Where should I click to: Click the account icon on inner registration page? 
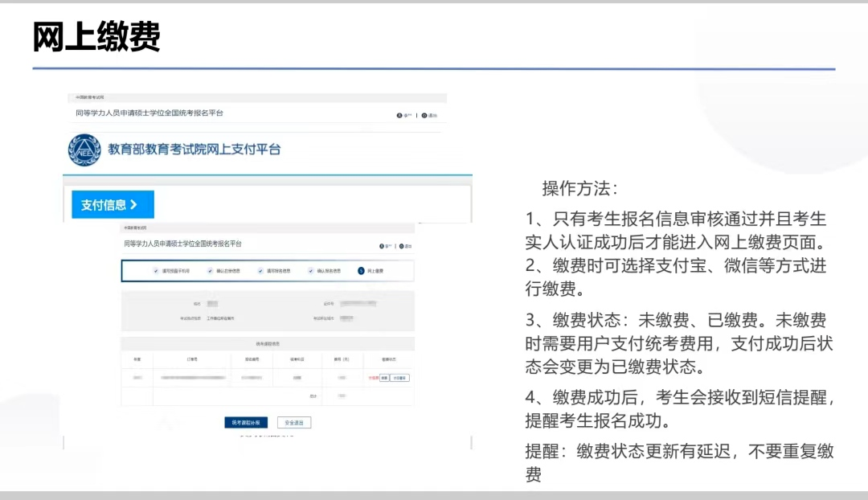(382, 245)
